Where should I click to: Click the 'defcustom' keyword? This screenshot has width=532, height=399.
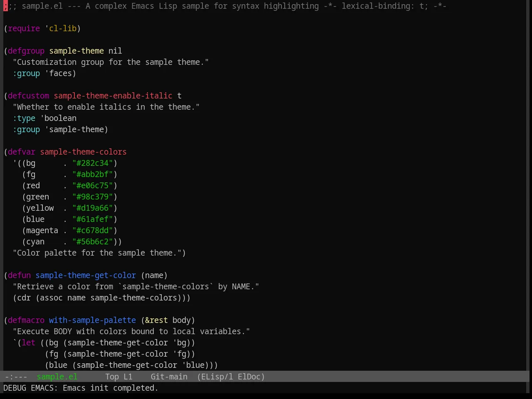pyautogui.click(x=28, y=96)
